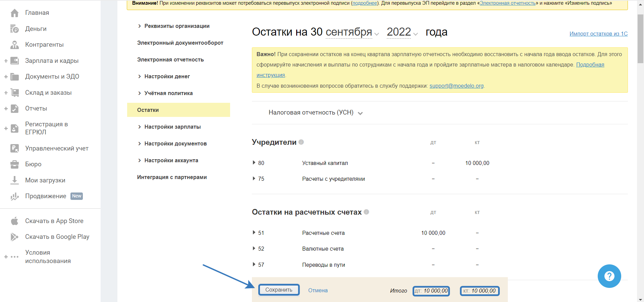Click info icon beside Остатки на расчетных счетах
The width and height of the screenshot is (644, 302).
tap(367, 212)
